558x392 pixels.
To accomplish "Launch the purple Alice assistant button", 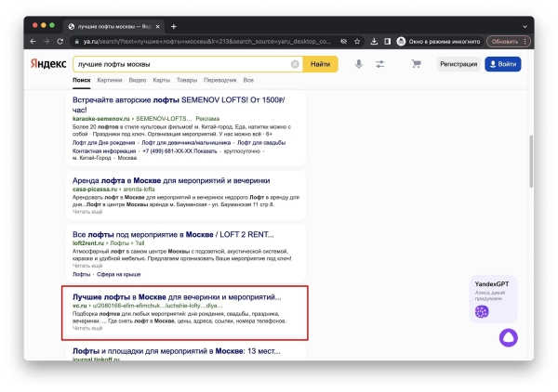I will click(x=508, y=337).
